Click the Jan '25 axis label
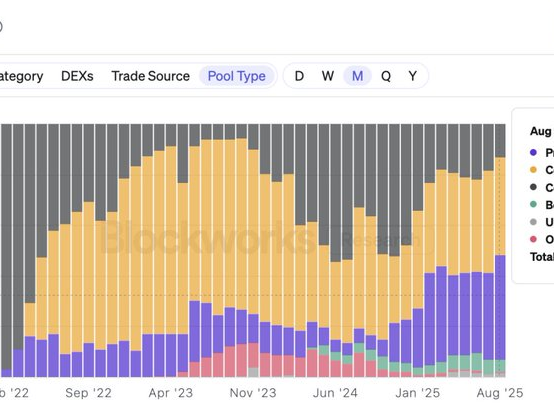 (x=418, y=393)
